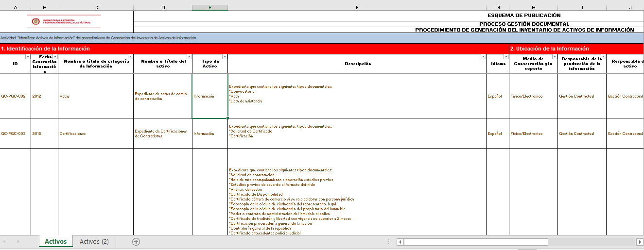Select column F header
Viewport: 644px width, 250px height.
coord(357,7)
